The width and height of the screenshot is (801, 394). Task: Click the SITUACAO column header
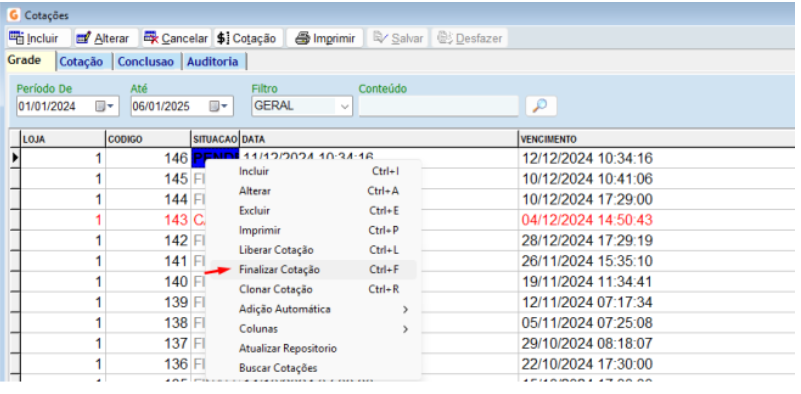point(215,139)
